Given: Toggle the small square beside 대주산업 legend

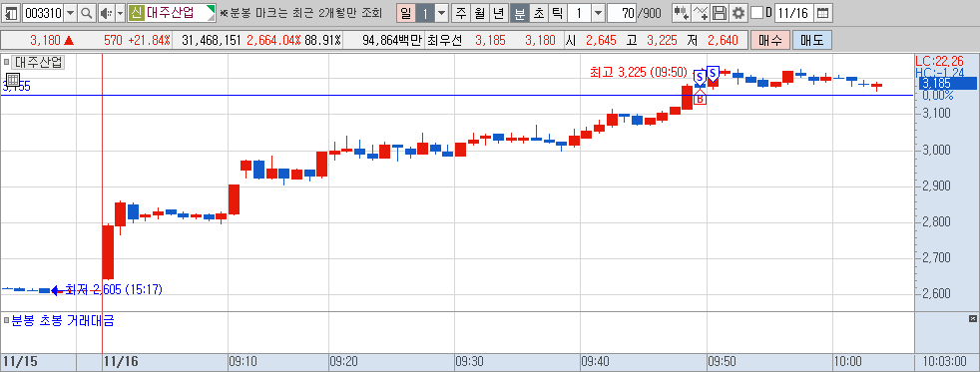Looking at the screenshot, I should (6, 63).
